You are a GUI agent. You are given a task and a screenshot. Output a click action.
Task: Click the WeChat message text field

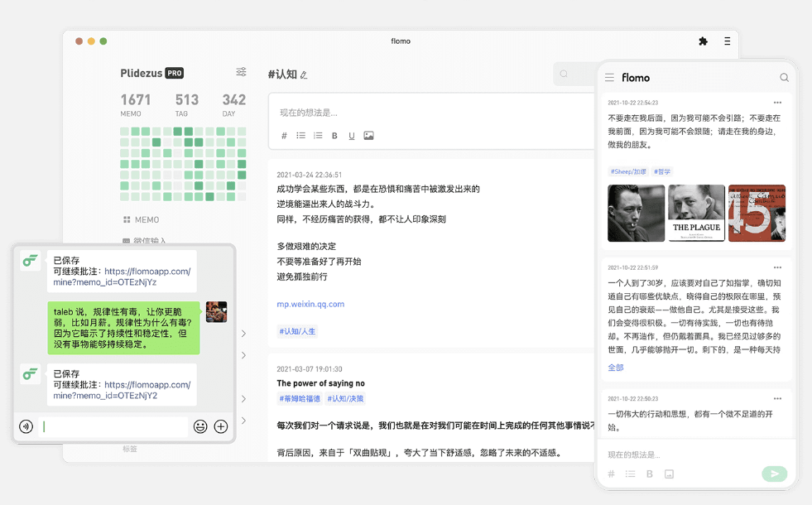pos(113,426)
